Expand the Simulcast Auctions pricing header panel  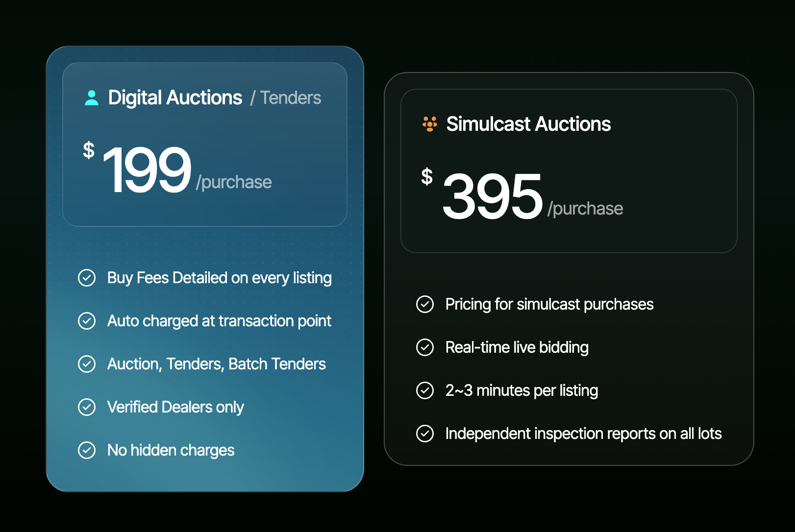coord(569,170)
